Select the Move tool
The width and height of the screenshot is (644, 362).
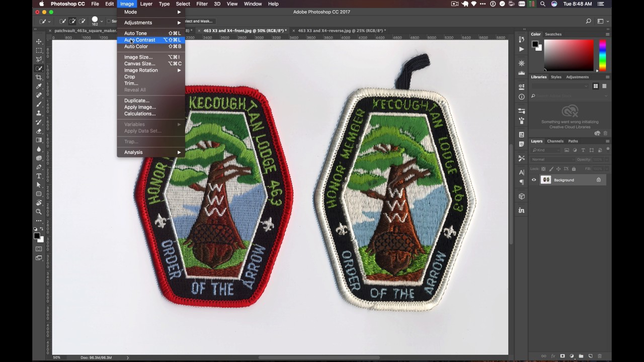click(39, 41)
